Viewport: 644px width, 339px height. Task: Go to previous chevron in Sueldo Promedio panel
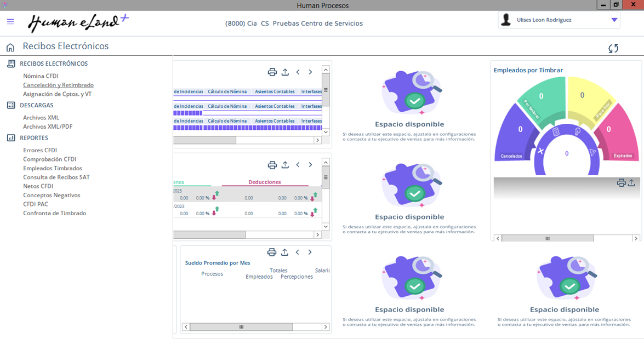[x=298, y=252]
